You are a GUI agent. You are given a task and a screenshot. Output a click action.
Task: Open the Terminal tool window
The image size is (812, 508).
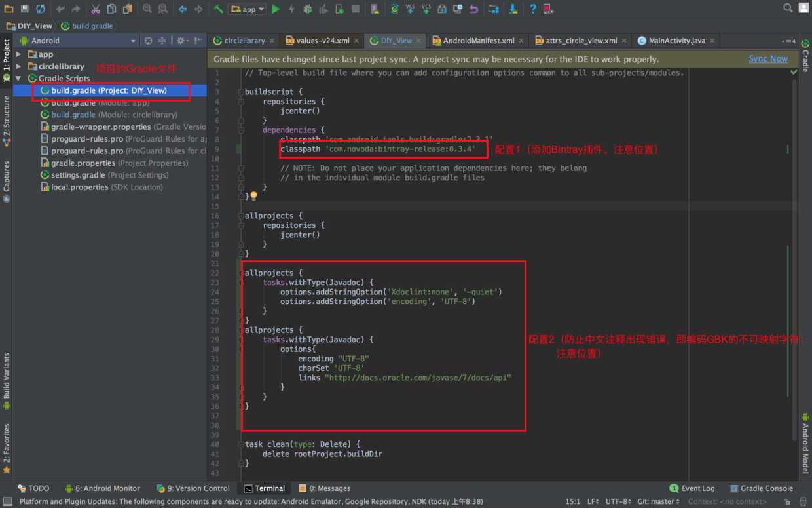(265, 488)
